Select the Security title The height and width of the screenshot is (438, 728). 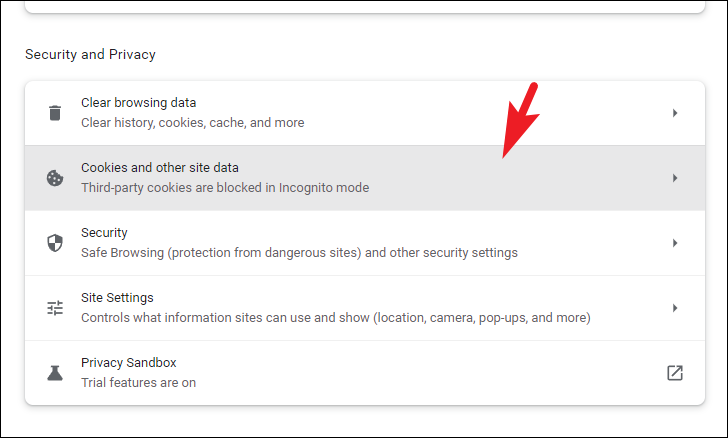pyautogui.click(x=104, y=232)
